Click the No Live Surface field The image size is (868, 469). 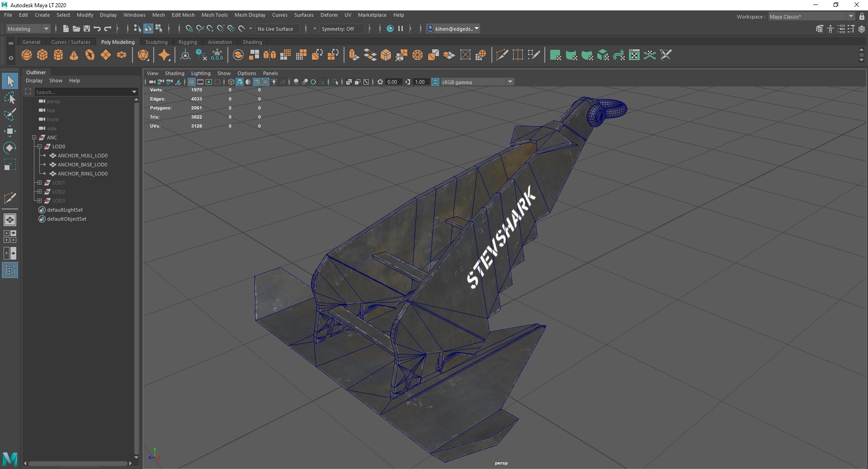(x=278, y=29)
